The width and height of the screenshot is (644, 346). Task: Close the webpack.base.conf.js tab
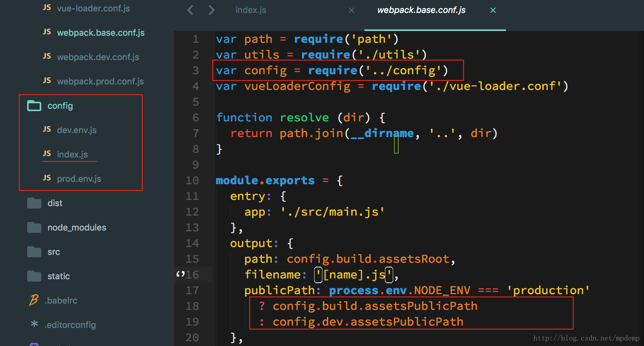point(493,10)
